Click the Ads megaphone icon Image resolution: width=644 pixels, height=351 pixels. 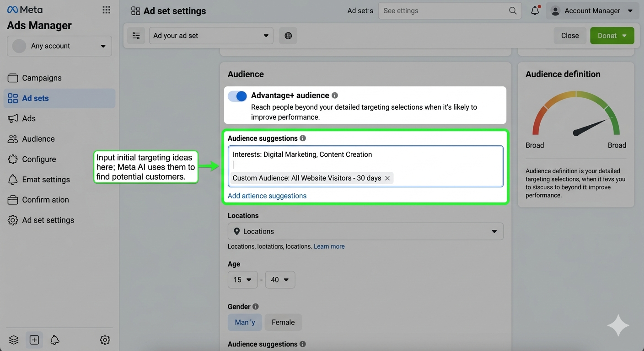13,118
